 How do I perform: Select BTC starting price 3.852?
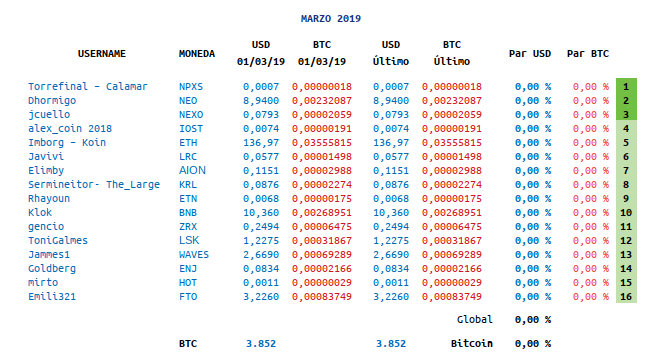point(261,344)
